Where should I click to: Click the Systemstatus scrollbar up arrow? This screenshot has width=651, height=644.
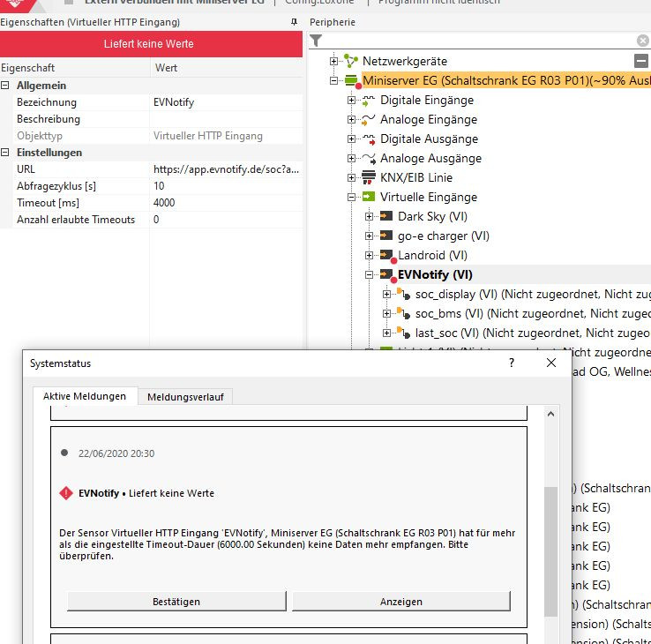(x=551, y=414)
